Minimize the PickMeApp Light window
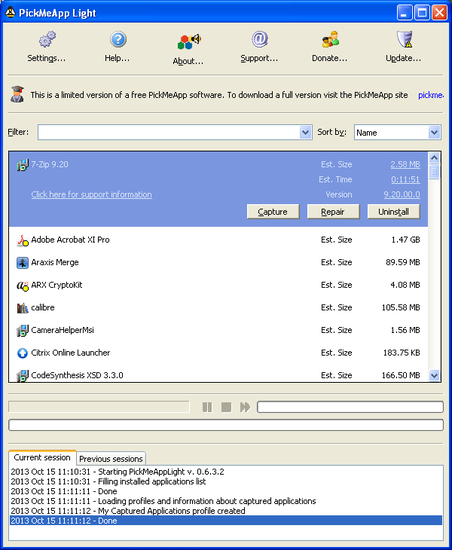This screenshot has height=550, width=452. 404,13
